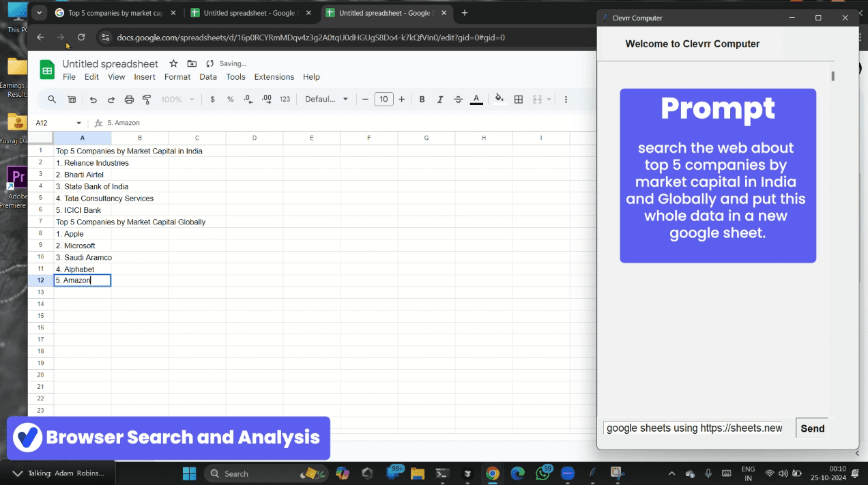Apply currency format with the dollar icon

pyautogui.click(x=213, y=100)
